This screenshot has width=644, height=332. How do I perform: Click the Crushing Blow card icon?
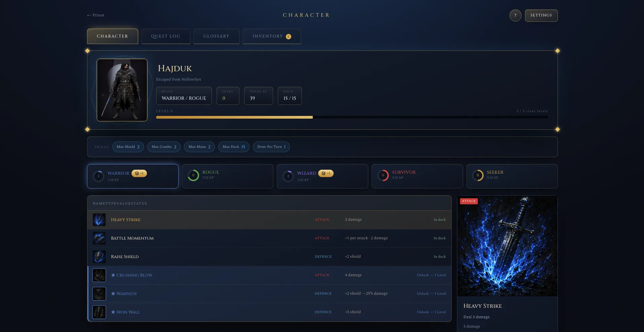pyautogui.click(x=99, y=275)
